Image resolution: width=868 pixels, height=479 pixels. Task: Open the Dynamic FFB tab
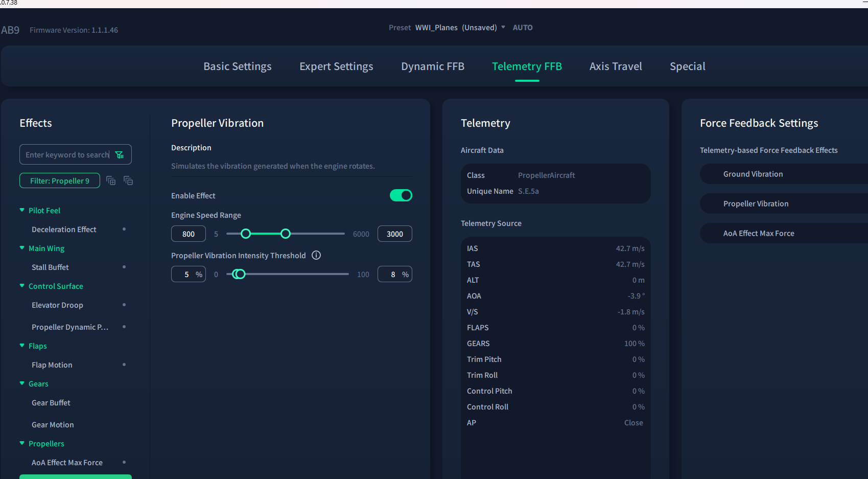click(x=432, y=66)
